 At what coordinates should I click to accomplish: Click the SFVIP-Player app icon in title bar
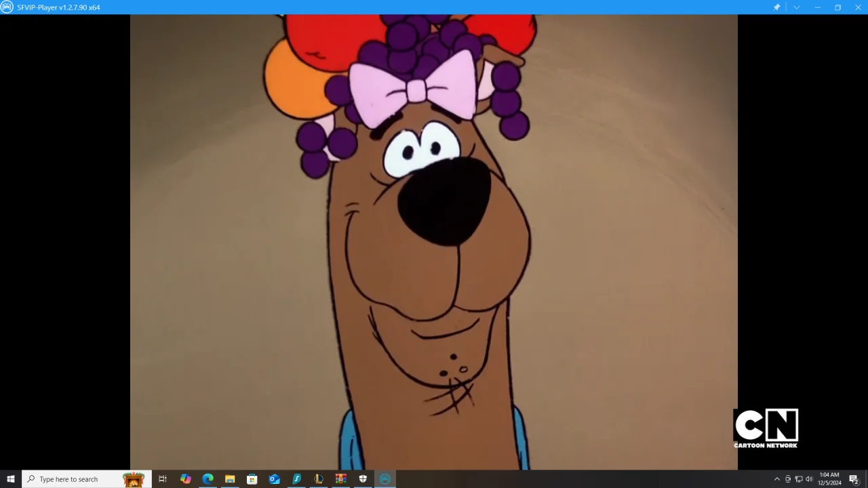[x=7, y=7]
